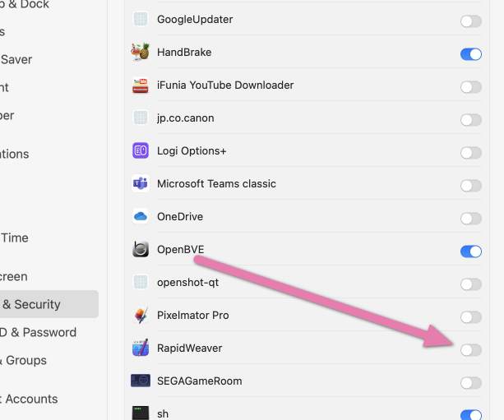Click the HandBrake label
Screen dimensions: 504x420
click(x=184, y=52)
